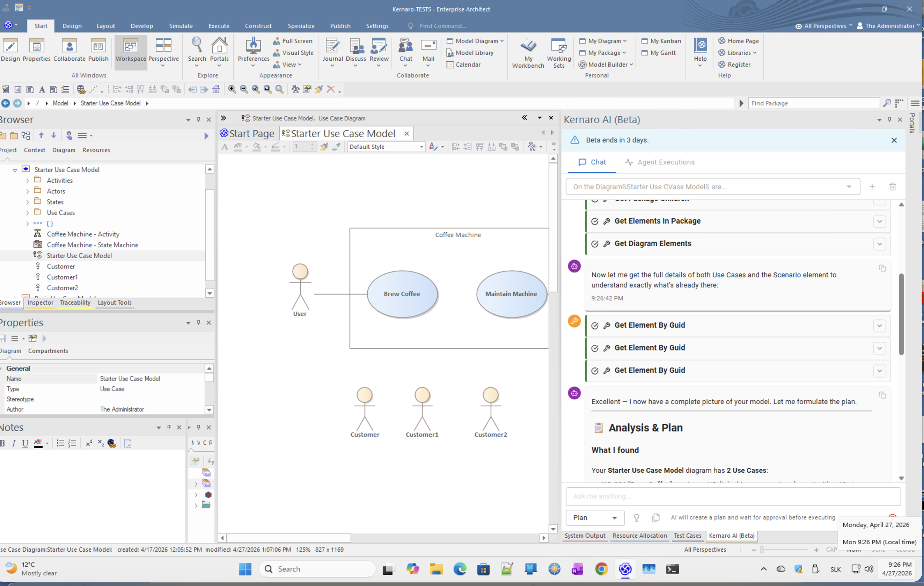The height and width of the screenshot is (586, 924).
Task: Expand the Use Cases package in Browser
Action: pos(28,213)
